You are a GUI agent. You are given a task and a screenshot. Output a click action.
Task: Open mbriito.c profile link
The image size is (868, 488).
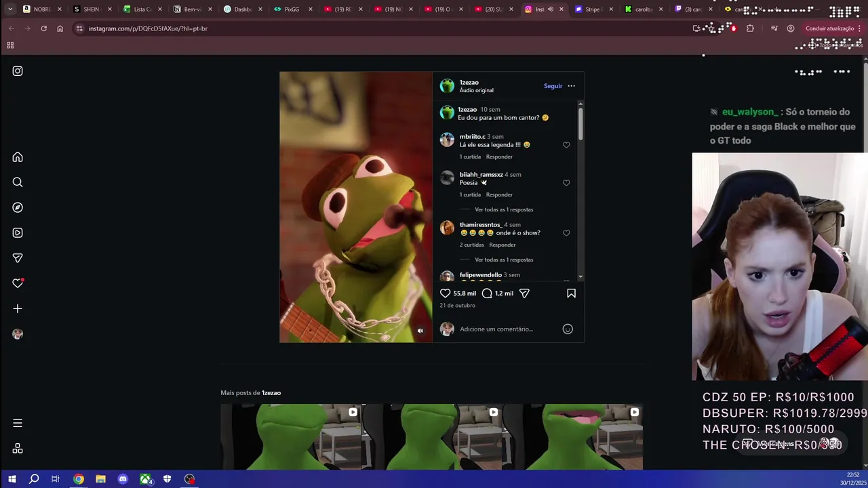[472, 137]
